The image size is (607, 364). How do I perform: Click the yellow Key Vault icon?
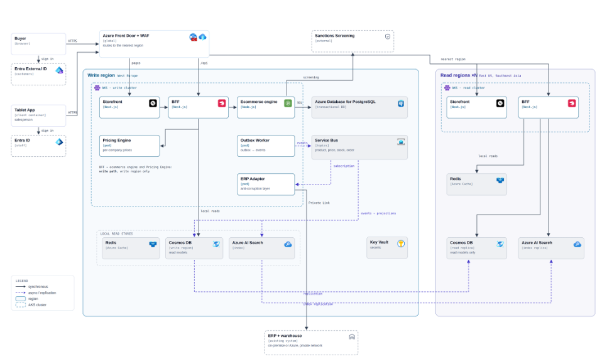pyautogui.click(x=401, y=244)
